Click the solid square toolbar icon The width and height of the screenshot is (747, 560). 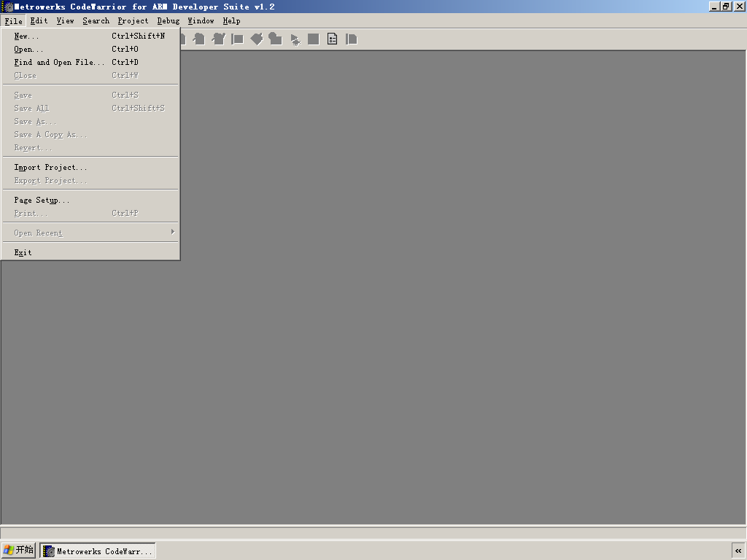314,39
